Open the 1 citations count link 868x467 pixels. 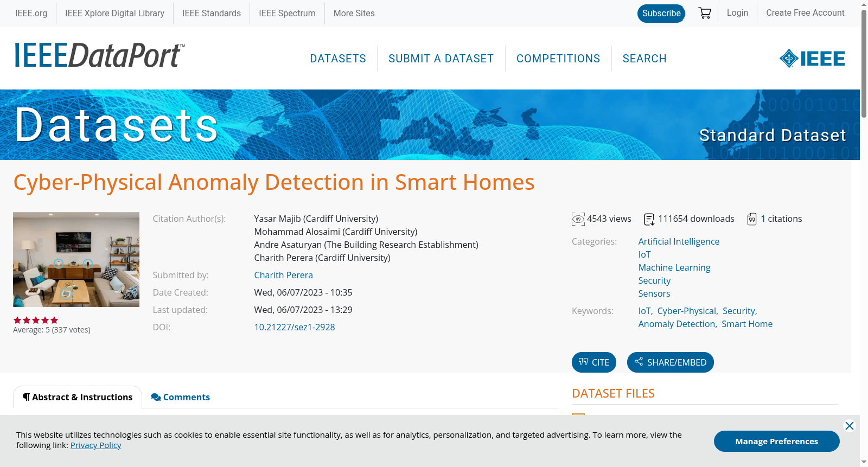tap(763, 219)
